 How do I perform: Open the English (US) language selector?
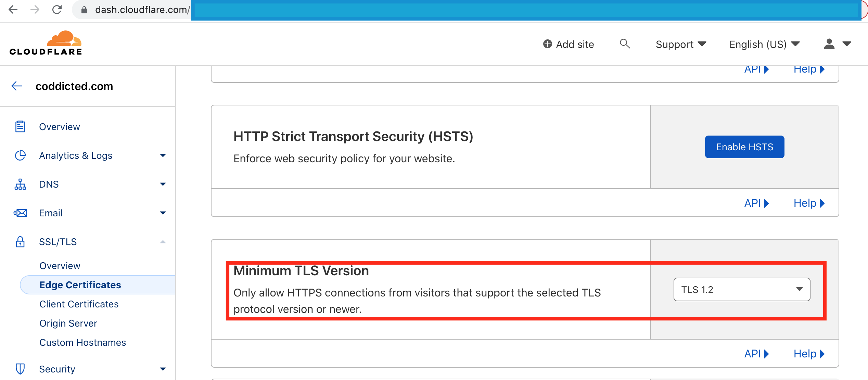pos(764,44)
